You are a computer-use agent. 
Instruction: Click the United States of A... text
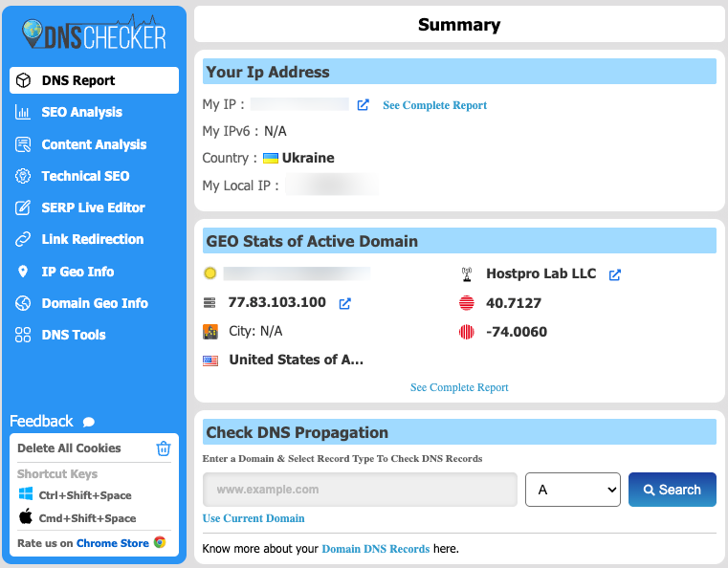pos(297,360)
